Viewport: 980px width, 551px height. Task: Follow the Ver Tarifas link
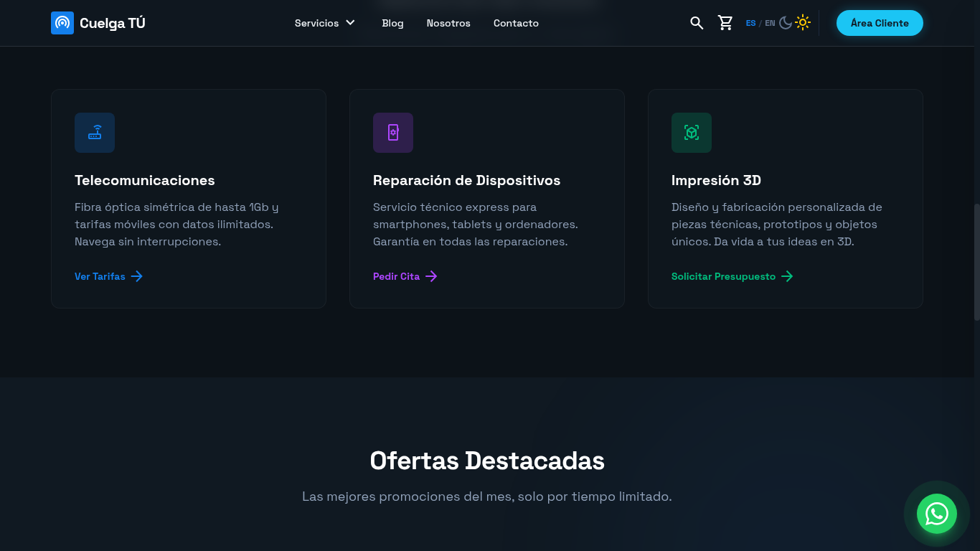tap(109, 276)
